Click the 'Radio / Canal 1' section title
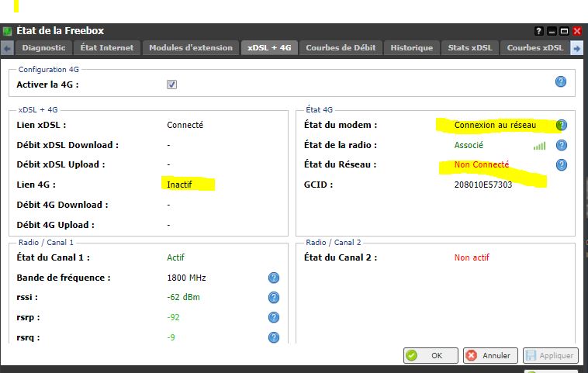This screenshot has width=588, height=373. pyautogui.click(x=46, y=242)
